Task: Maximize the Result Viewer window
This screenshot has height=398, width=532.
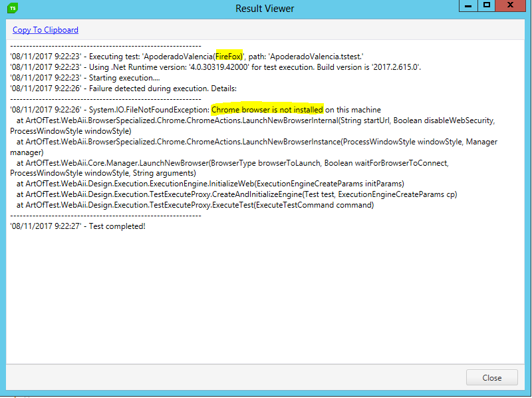Action: tap(487, 6)
